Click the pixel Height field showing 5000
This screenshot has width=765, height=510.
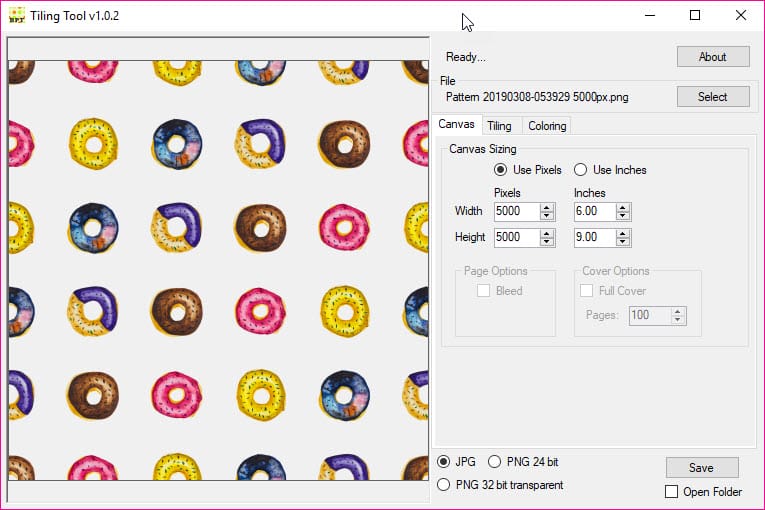click(517, 237)
